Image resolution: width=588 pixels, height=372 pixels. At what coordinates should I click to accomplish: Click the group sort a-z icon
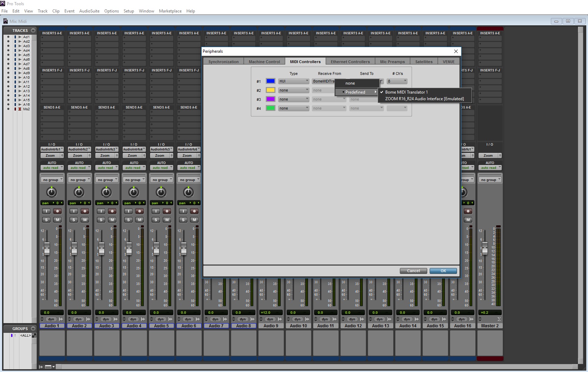34,335
